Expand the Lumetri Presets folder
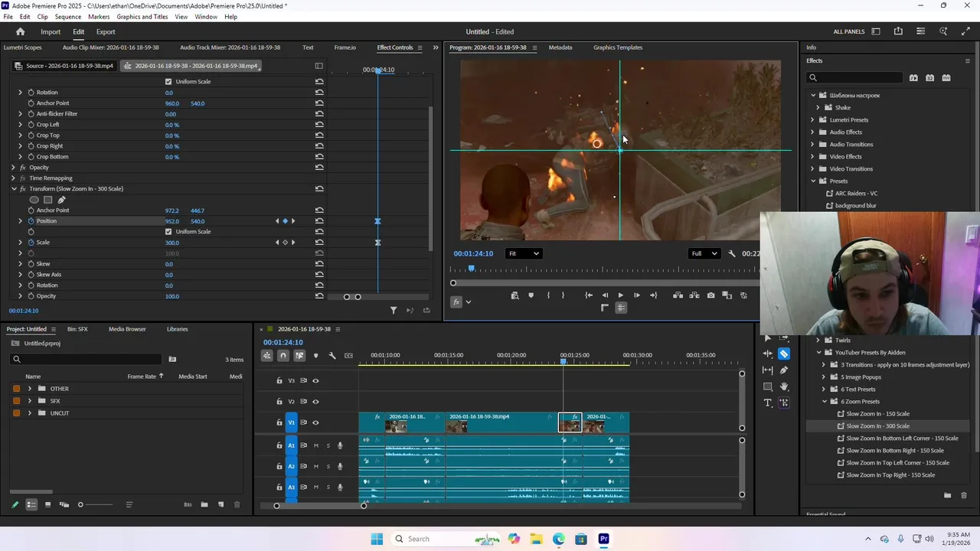The width and height of the screenshot is (980, 551). click(x=812, y=120)
